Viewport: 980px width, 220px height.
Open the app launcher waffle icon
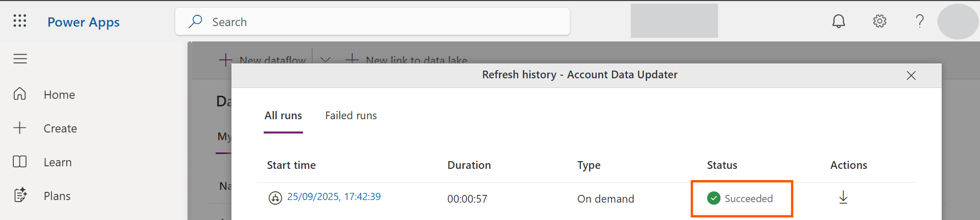[x=20, y=21]
